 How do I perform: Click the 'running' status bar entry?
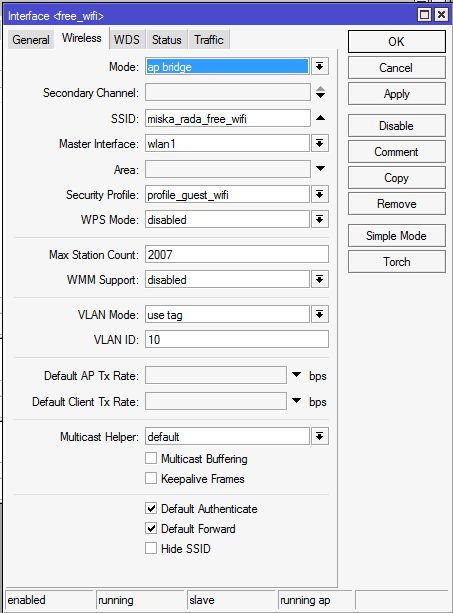click(x=140, y=600)
